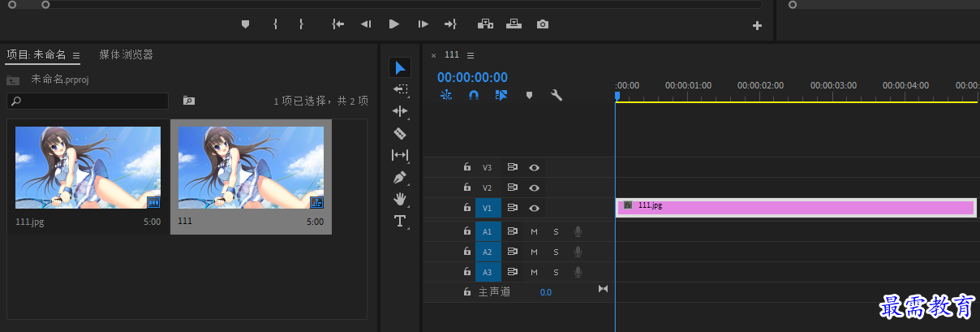Solo track A2

tap(556, 252)
